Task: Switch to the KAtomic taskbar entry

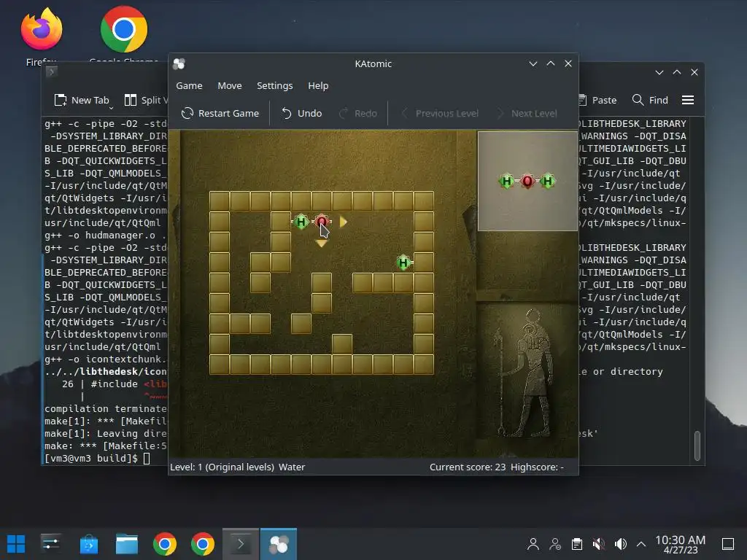Action: [x=279, y=544]
